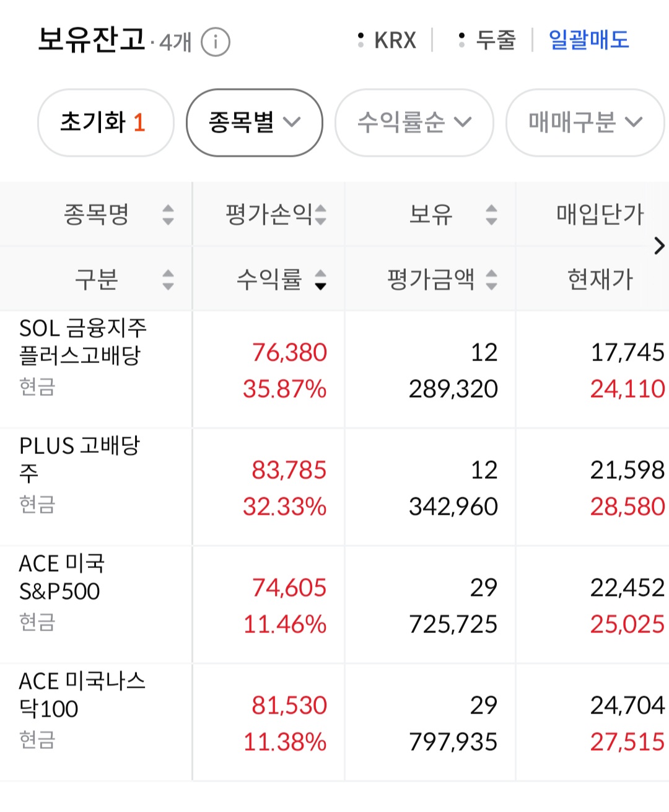This screenshot has height=812, width=669.
Task: Open the 종목별 dropdown filter
Action: coord(254,123)
